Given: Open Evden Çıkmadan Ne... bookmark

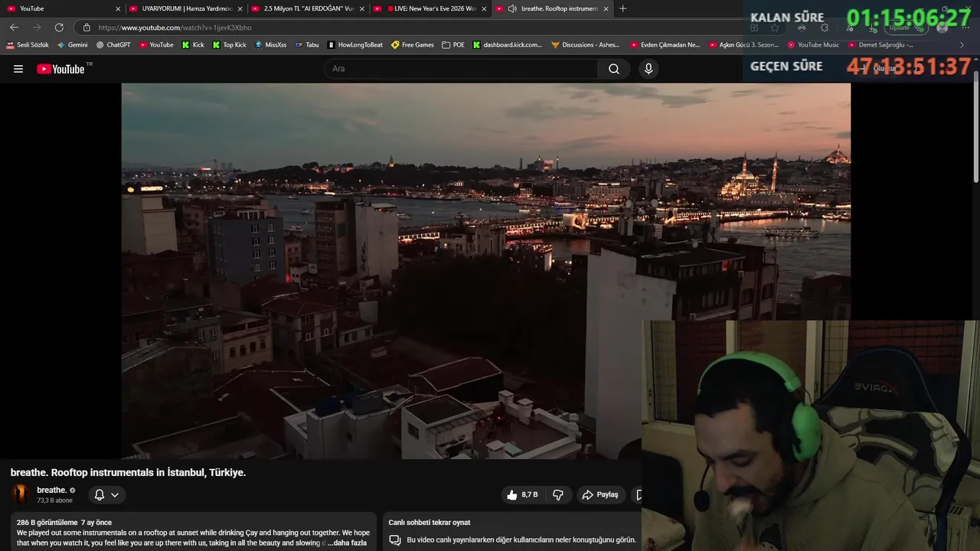Looking at the screenshot, I should tap(665, 45).
